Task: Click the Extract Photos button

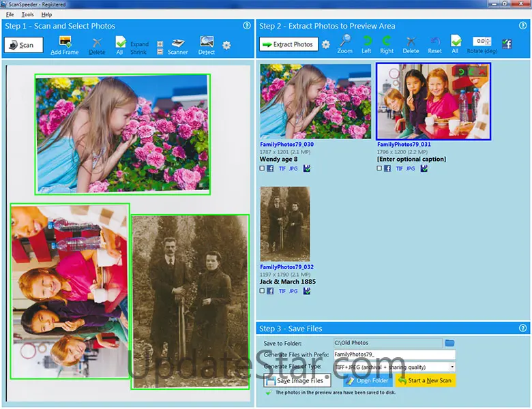Action: coord(287,45)
